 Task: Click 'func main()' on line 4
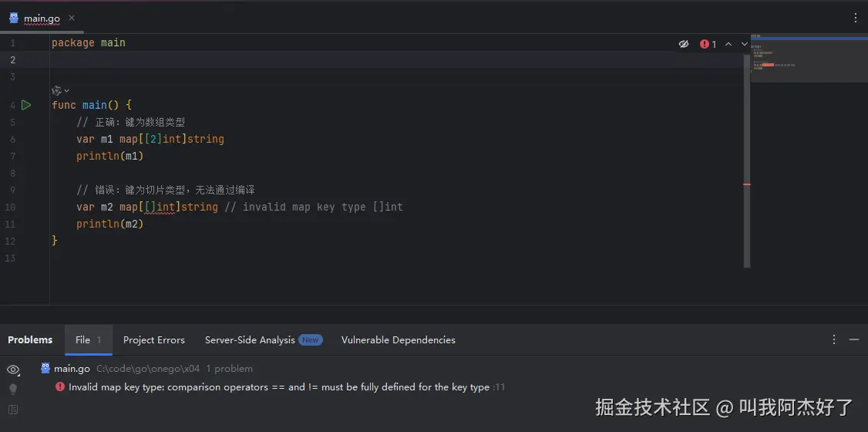(86, 105)
